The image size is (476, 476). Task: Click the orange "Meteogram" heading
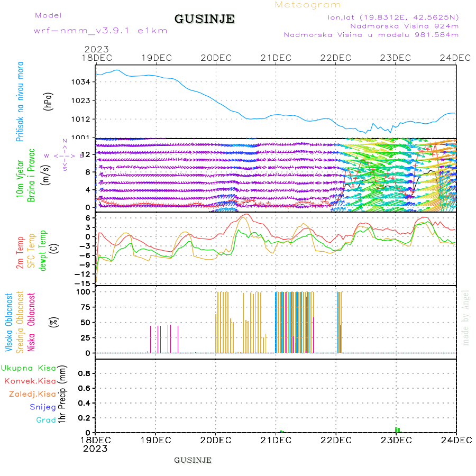[308, 5]
